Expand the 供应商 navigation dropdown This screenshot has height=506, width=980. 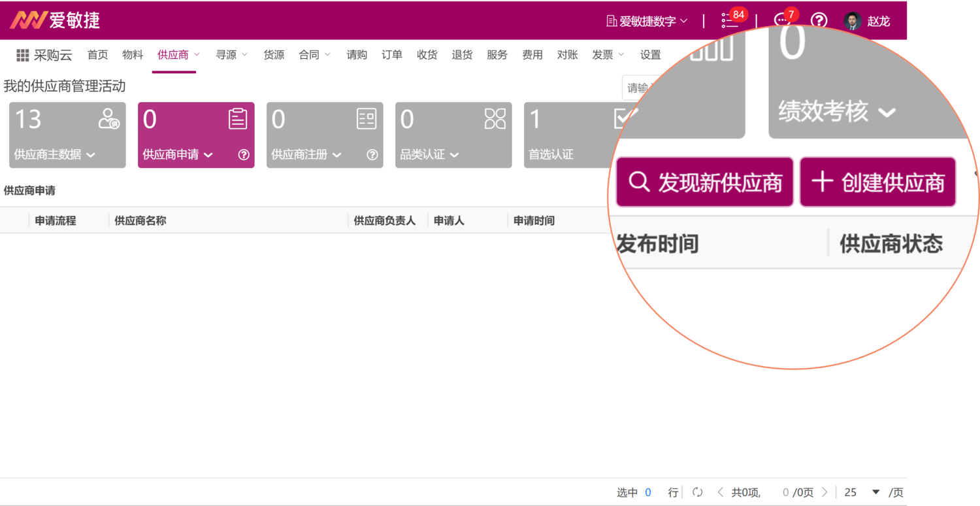197,55
